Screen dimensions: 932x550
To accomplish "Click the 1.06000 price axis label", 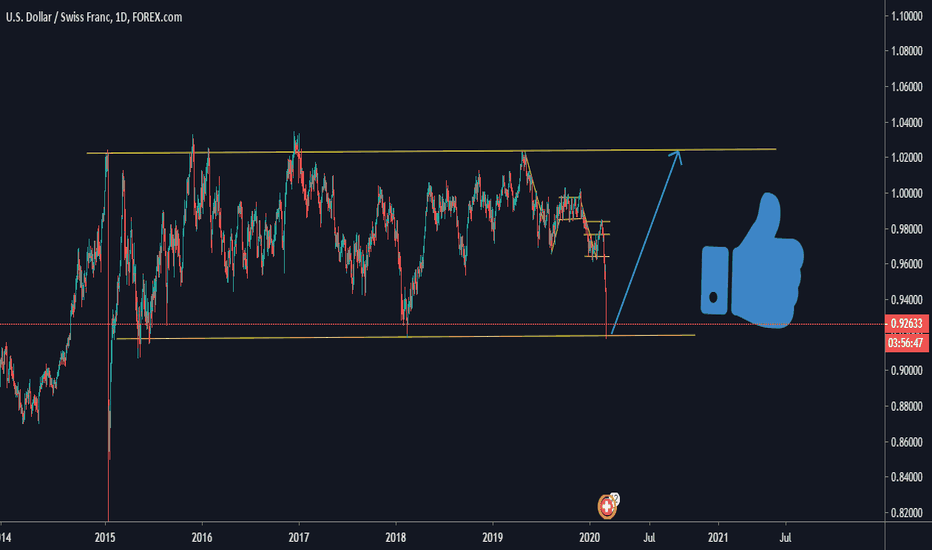I will 906,87.
